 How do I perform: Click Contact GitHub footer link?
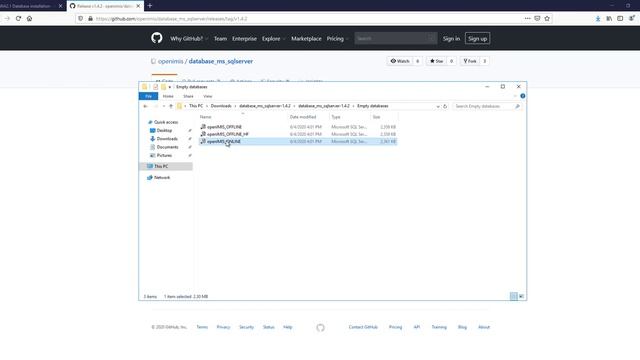(x=363, y=327)
